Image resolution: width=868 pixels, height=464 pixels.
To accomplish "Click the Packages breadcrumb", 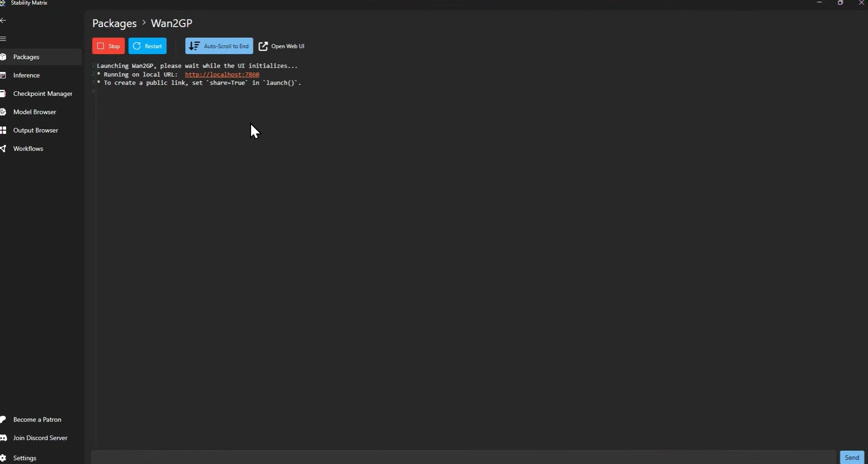I will (114, 23).
